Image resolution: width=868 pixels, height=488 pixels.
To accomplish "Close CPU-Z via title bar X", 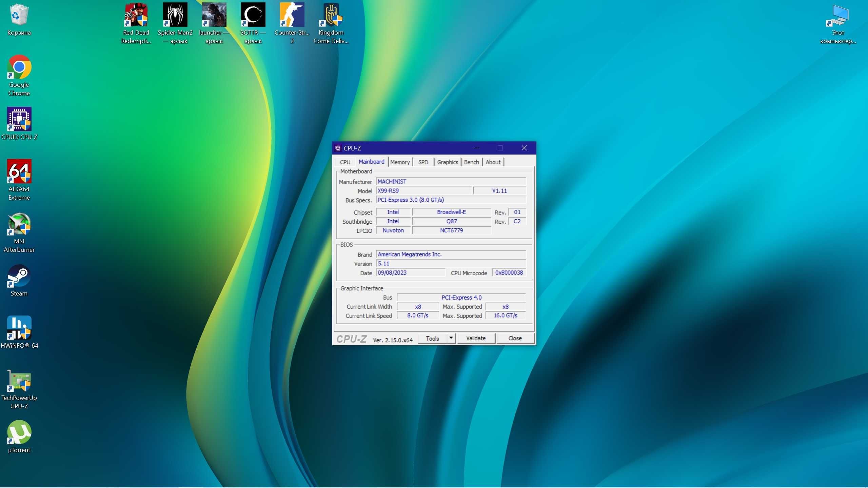I will pos(524,148).
